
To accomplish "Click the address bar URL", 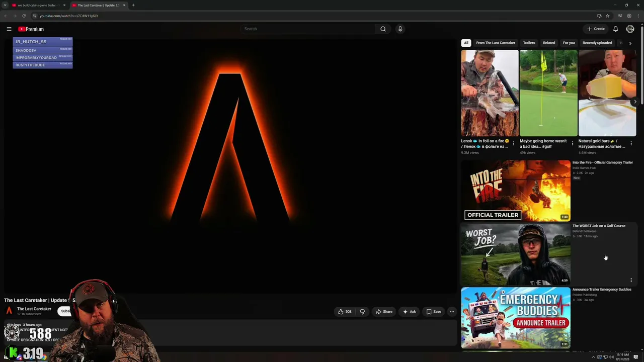I will point(69,16).
